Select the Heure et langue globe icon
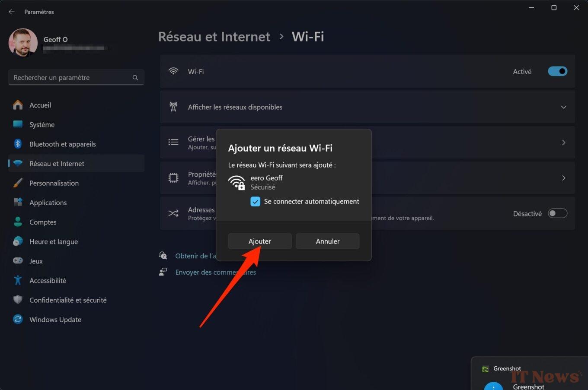The image size is (588, 390). pos(18,241)
